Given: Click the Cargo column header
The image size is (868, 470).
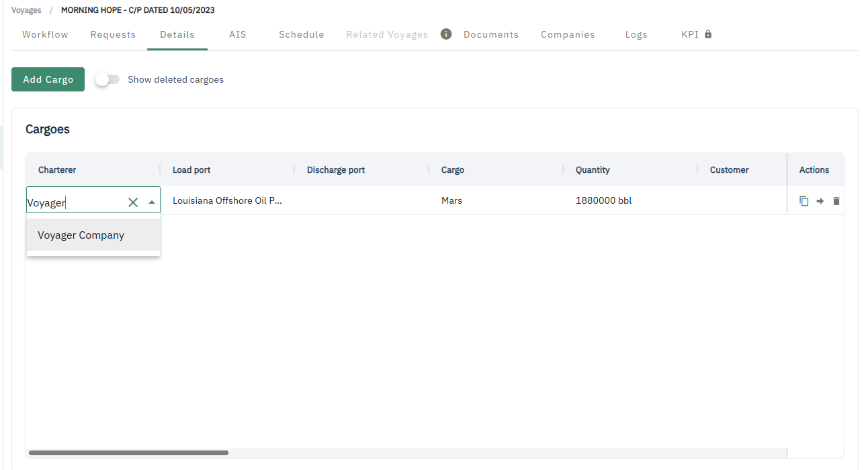Looking at the screenshot, I should pyautogui.click(x=496, y=170).
